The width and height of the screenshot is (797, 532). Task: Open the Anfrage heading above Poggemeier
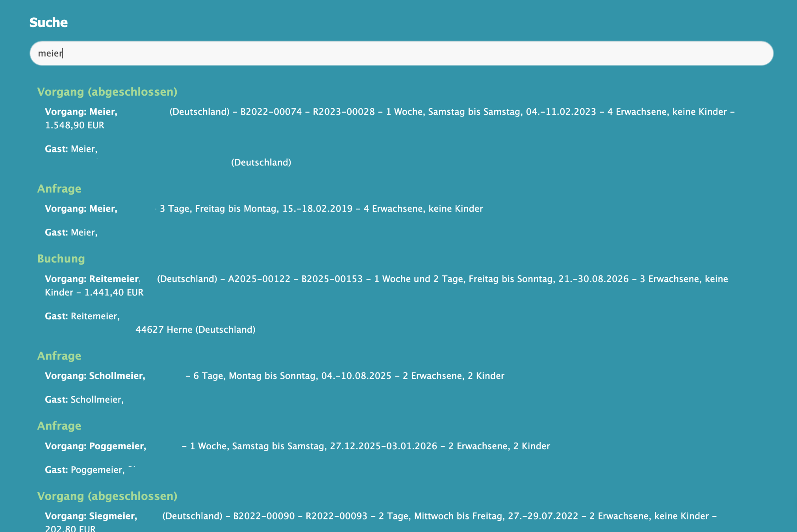tap(59, 426)
